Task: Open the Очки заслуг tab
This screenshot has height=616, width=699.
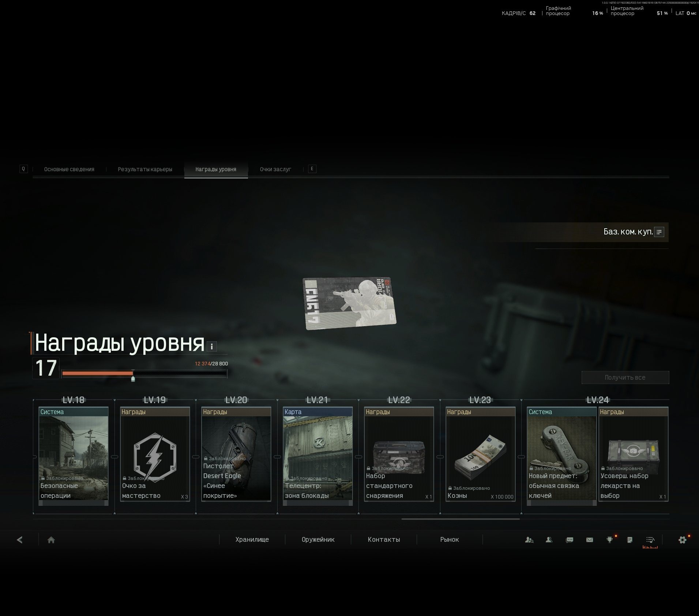Action: tap(275, 169)
